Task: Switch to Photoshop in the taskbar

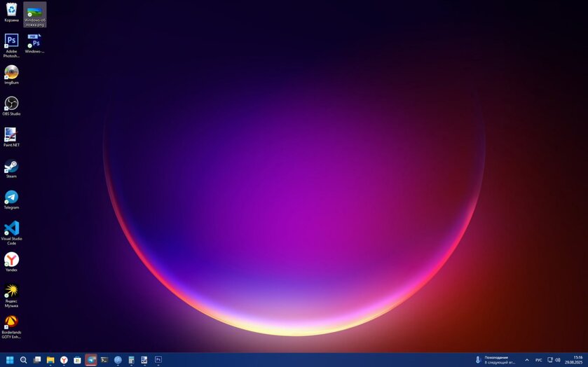Action: point(158,360)
